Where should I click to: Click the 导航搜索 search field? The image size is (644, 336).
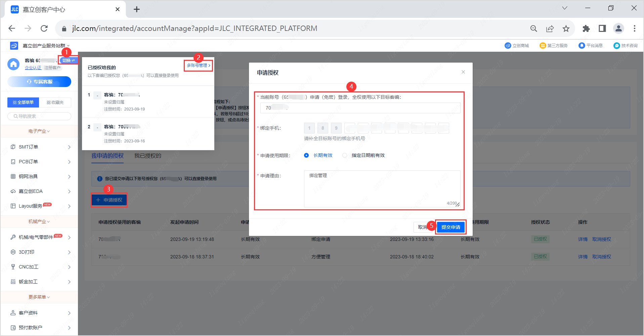tap(39, 116)
